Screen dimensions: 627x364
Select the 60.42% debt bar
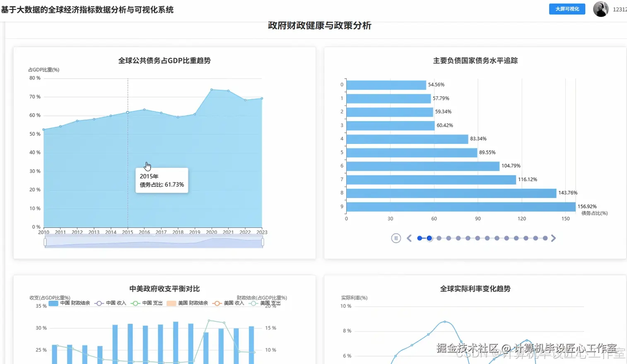391,125
